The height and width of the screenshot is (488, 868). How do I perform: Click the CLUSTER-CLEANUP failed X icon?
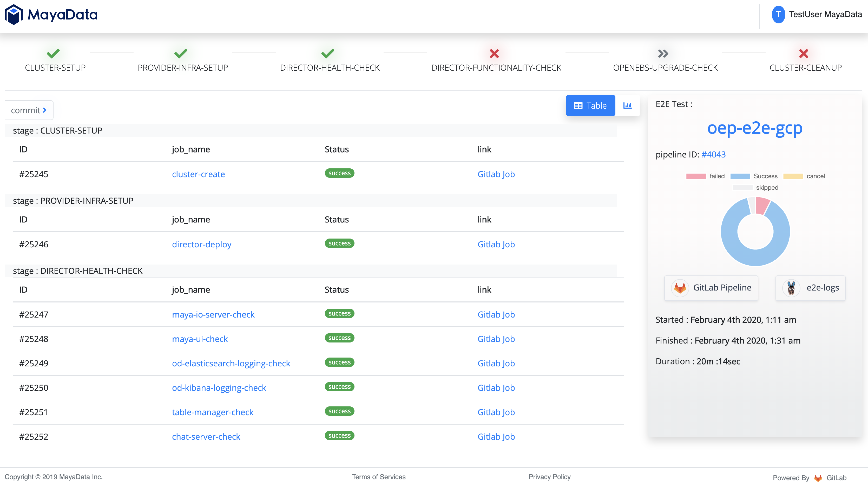point(804,53)
